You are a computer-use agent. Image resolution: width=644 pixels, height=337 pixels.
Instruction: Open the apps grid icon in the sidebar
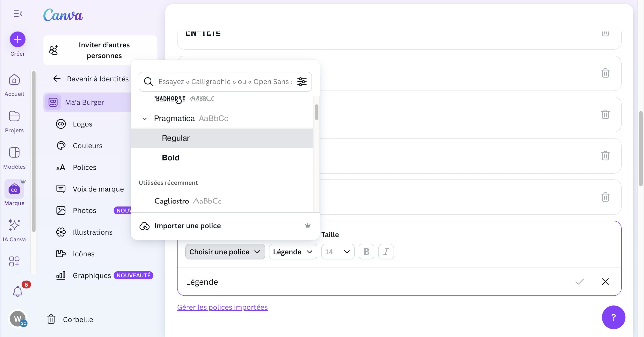click(x=14, y=261)
